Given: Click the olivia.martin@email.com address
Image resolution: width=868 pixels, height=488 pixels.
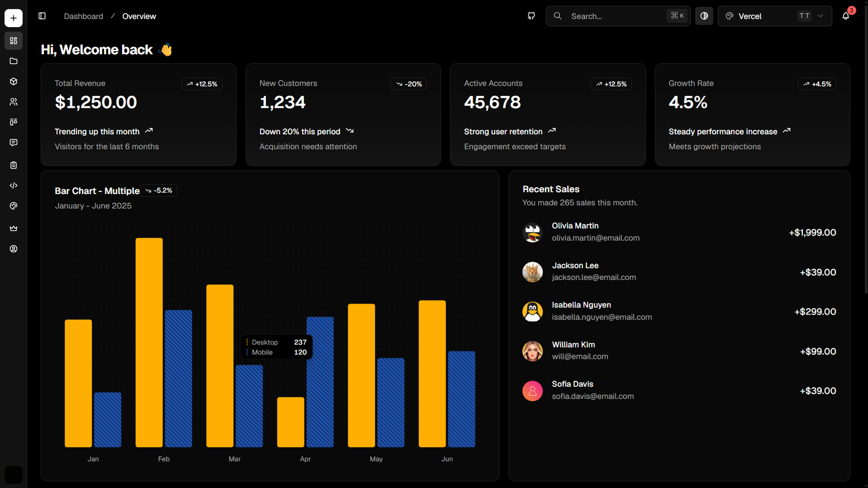Looking at the screenshot, I should tap(596, 238).
